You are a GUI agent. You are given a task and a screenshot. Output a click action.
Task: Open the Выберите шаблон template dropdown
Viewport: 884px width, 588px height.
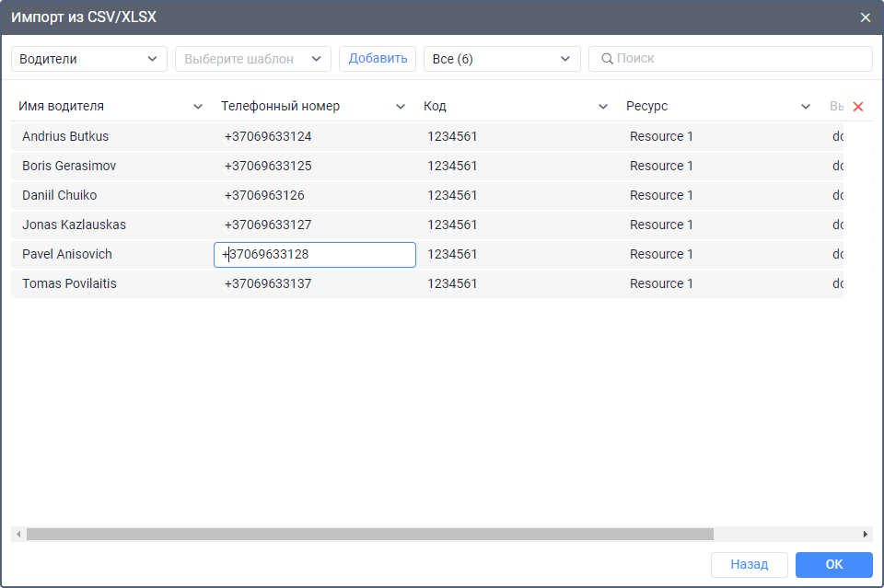click(252, 59)
